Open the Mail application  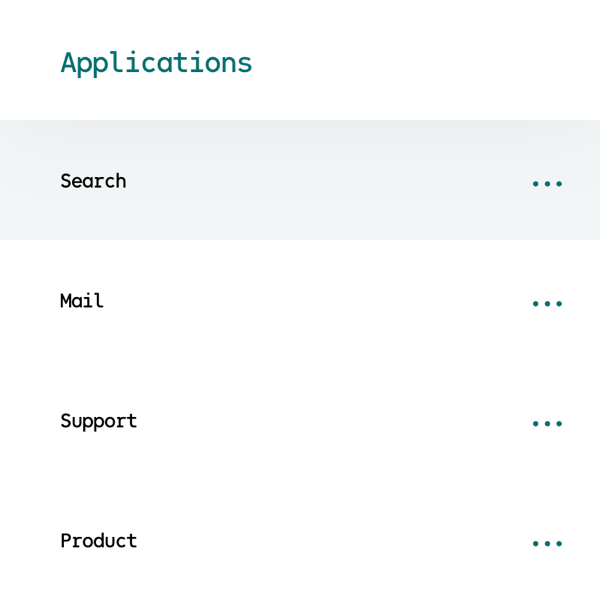[x=82, y=301]
